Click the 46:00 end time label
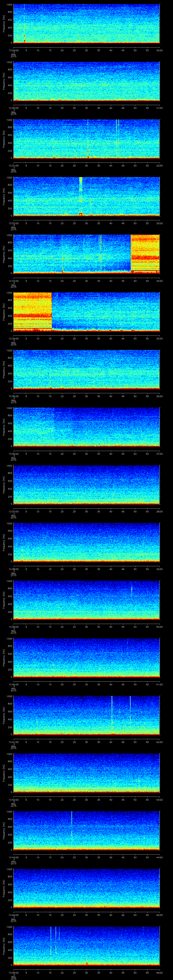Screen dimensions: 173x980 (x=159, y=972)
